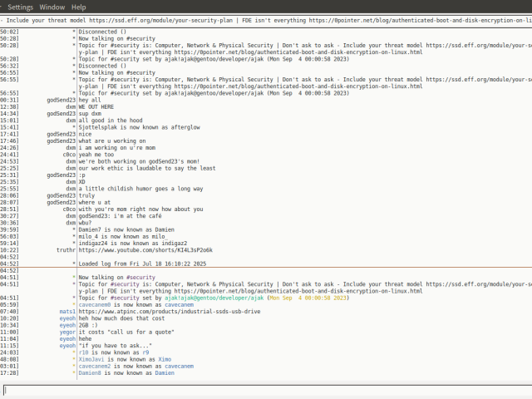Click nick XimoJavi in rename notice

[x=91, y=359]
